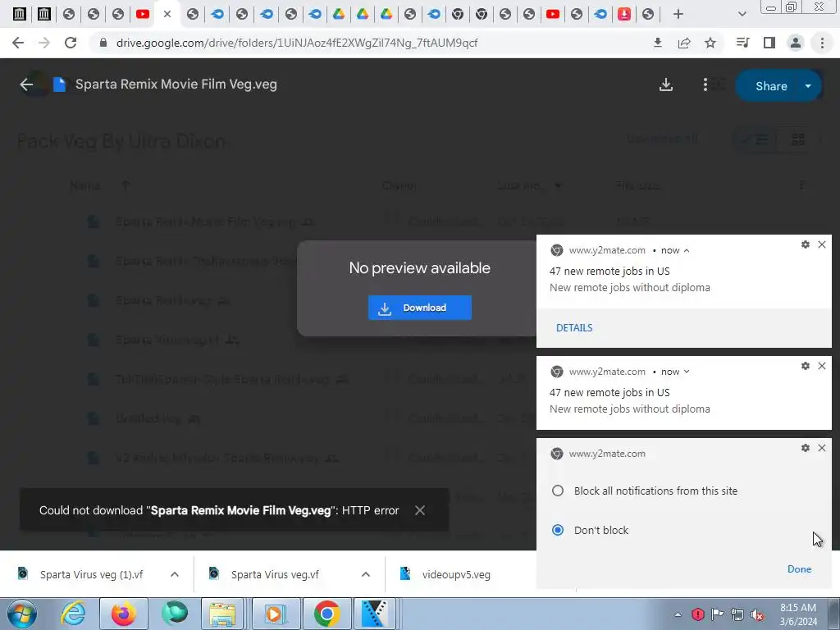Viewport: 840px width, 630px height.
Task: Toggle the browser side panel
Action: point(769,43)
